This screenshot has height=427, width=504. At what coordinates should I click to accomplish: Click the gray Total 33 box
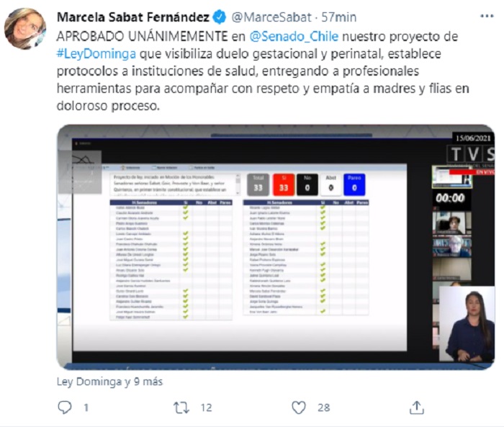click(x=258, y=184)
